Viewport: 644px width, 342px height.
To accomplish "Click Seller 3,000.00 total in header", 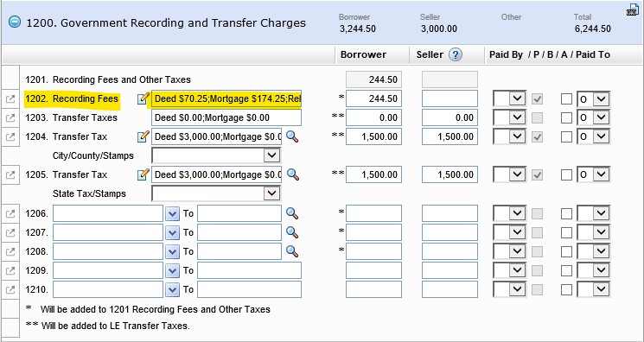I will click(438, 29).
